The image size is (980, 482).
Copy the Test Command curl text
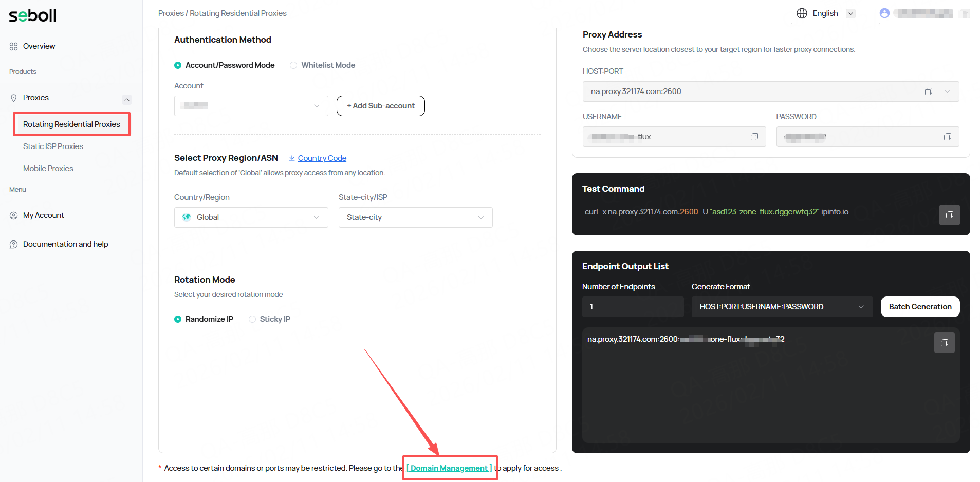[x=949, y=215]
